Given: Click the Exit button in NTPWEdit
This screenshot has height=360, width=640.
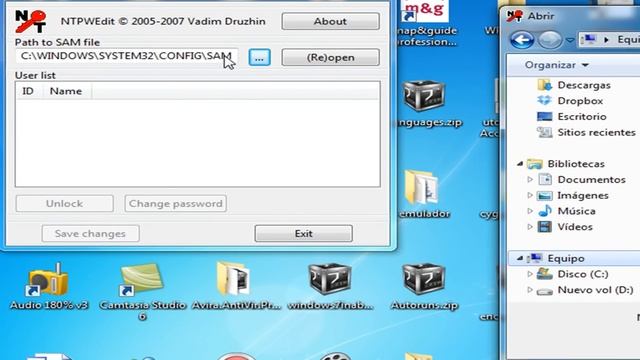Looking at the screenshot, I should point(303,233).
